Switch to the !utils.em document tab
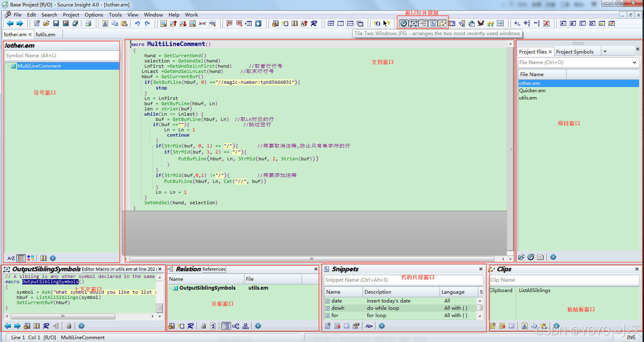Viewport: 644px width, 342px height. [46, 34]
